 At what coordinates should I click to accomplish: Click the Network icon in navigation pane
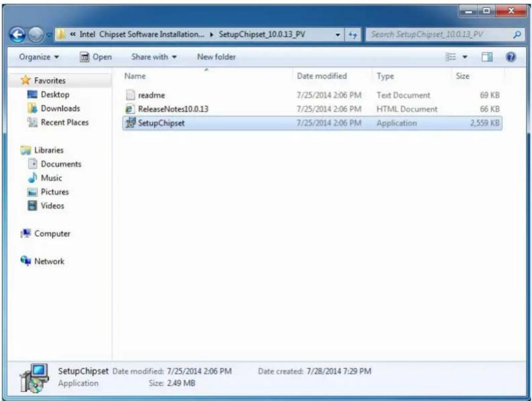point(26,260)
